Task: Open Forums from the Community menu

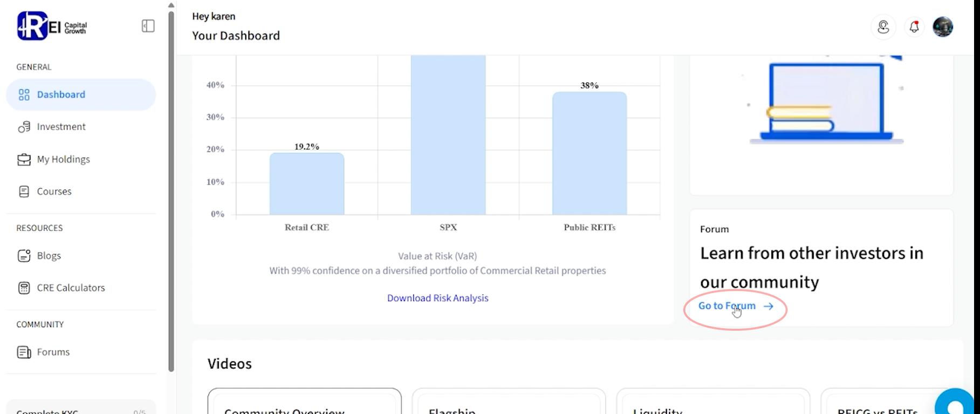Action: (53, 352)
